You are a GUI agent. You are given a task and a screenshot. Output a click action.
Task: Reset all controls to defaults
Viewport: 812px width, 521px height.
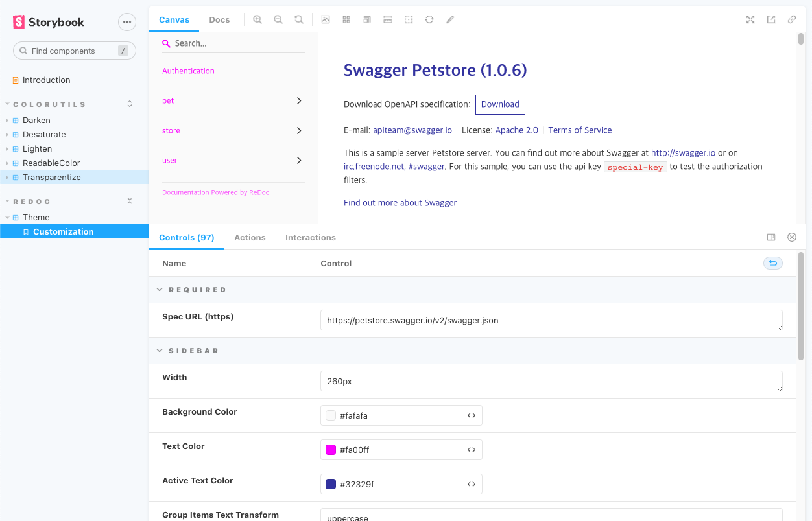pos(772,263)
